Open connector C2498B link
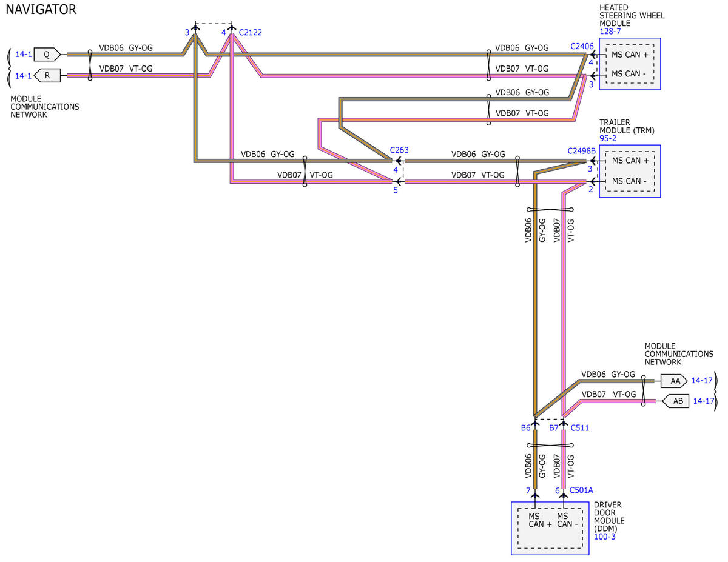 [582, 150]
